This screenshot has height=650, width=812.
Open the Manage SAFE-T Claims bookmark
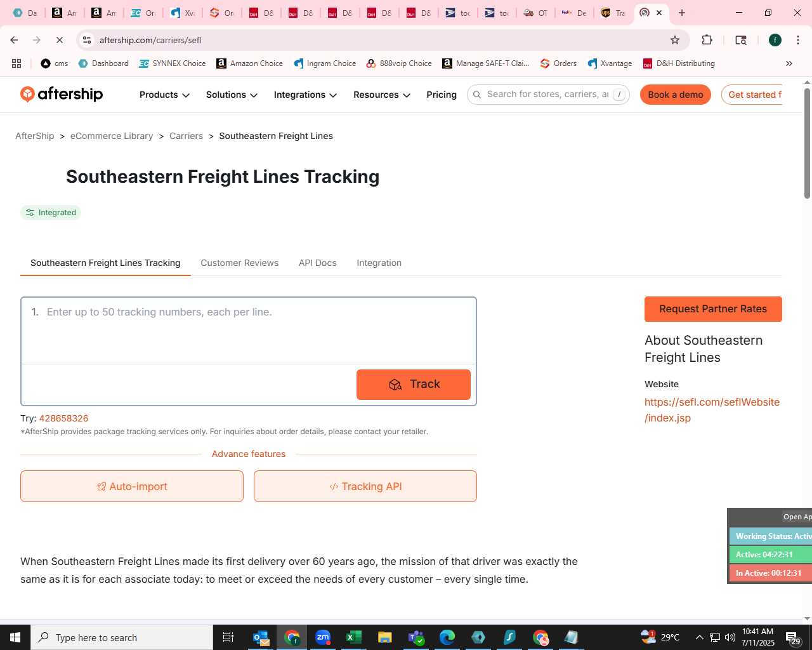[x=485, y=63]
